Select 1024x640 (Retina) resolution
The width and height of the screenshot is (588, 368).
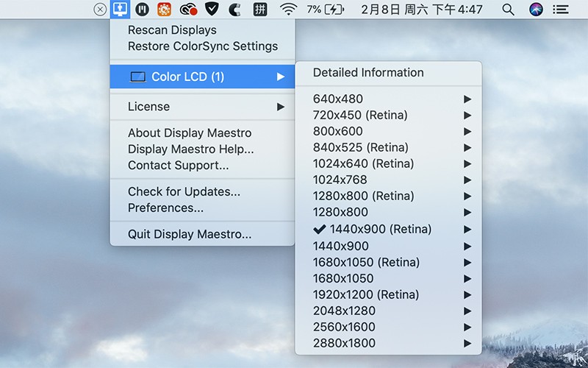pyautogui.click(x=388, y=163)
